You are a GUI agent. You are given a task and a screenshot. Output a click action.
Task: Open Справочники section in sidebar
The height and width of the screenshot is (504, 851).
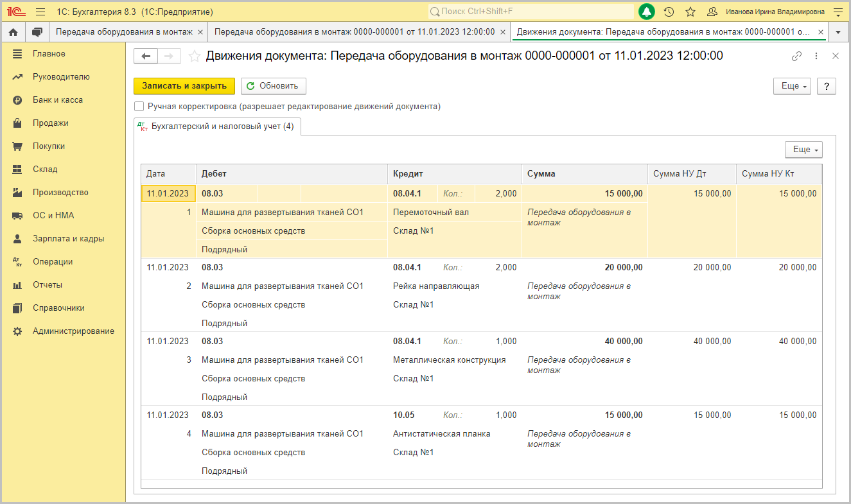(63, 308)
